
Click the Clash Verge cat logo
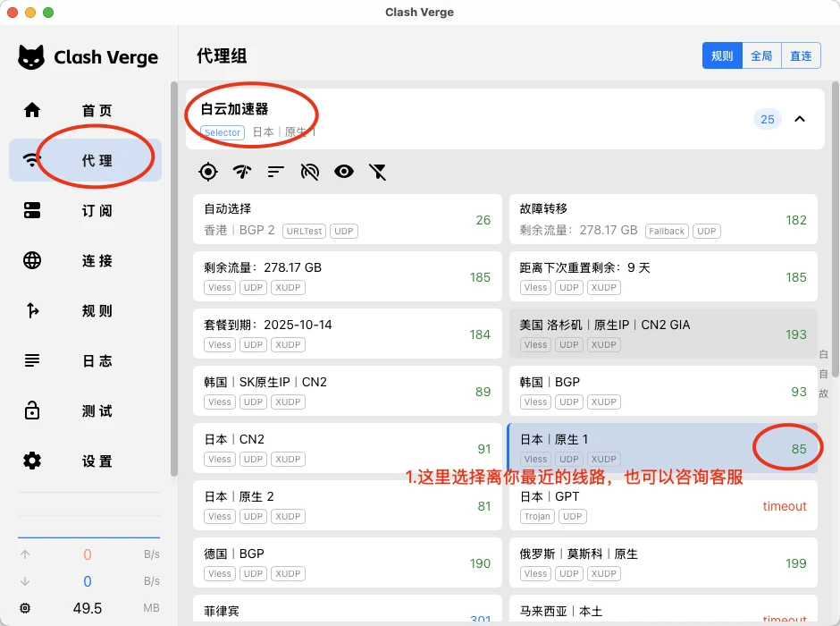(31, 57)
